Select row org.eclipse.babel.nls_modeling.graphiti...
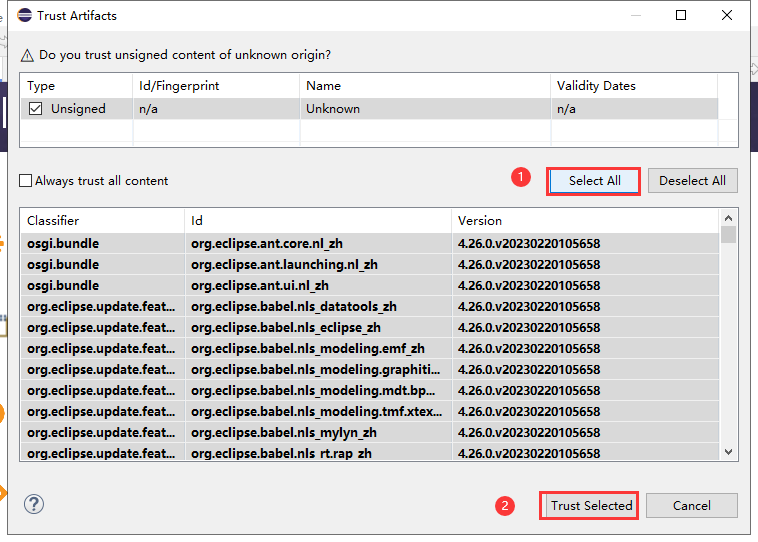The width and height of the screenshot is (758, 542). click(370, 369)
